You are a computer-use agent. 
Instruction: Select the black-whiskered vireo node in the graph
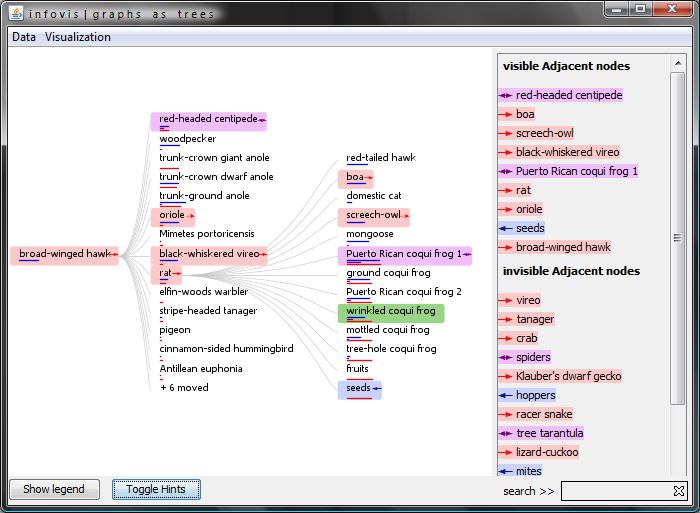pos(209,255)
